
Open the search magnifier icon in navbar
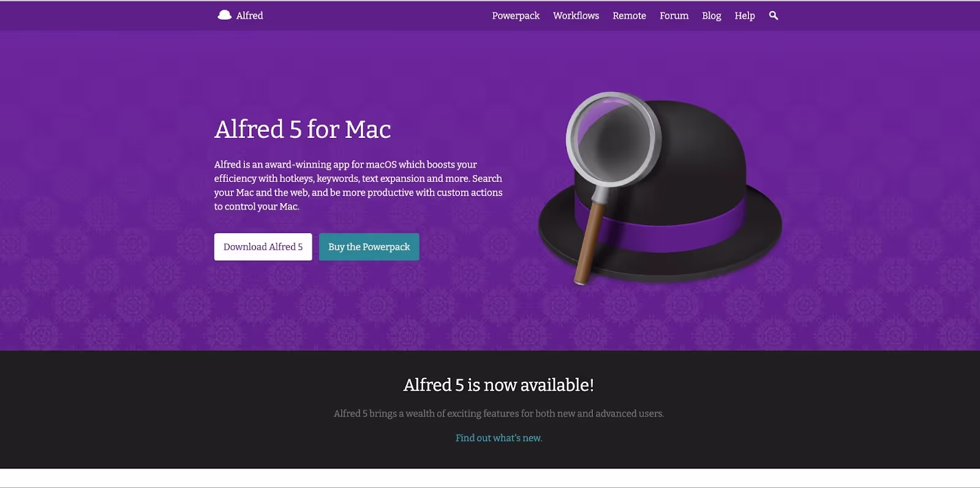774,15
